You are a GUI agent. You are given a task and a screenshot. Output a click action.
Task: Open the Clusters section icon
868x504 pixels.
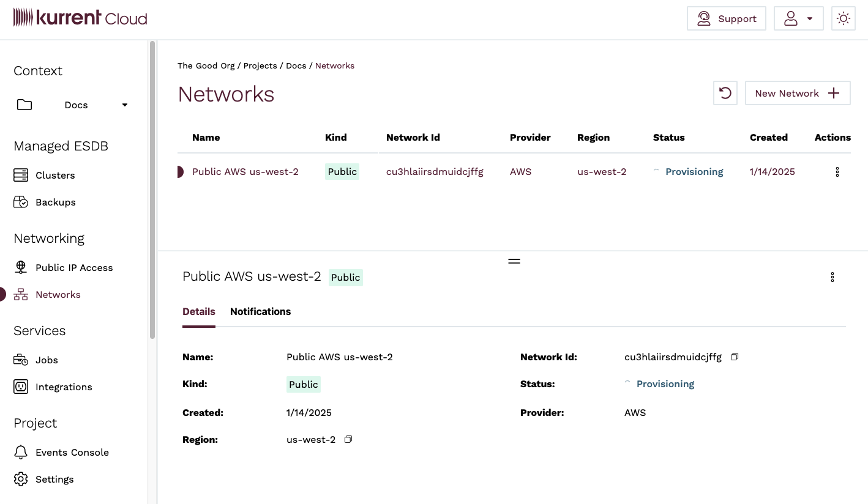tap(20, 175)
